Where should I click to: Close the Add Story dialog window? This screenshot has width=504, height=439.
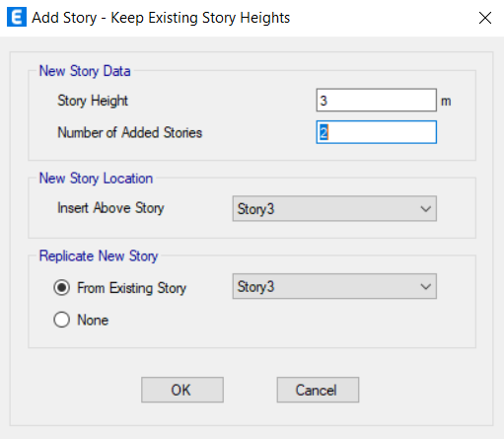(x=485, y=18)
